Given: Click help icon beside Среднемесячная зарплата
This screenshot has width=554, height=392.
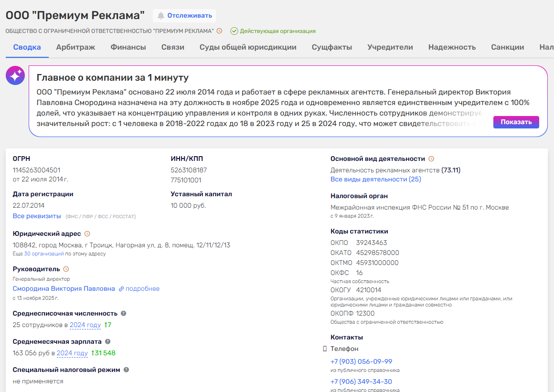Looking at the screenshot, I should click(x=108, y=341).
